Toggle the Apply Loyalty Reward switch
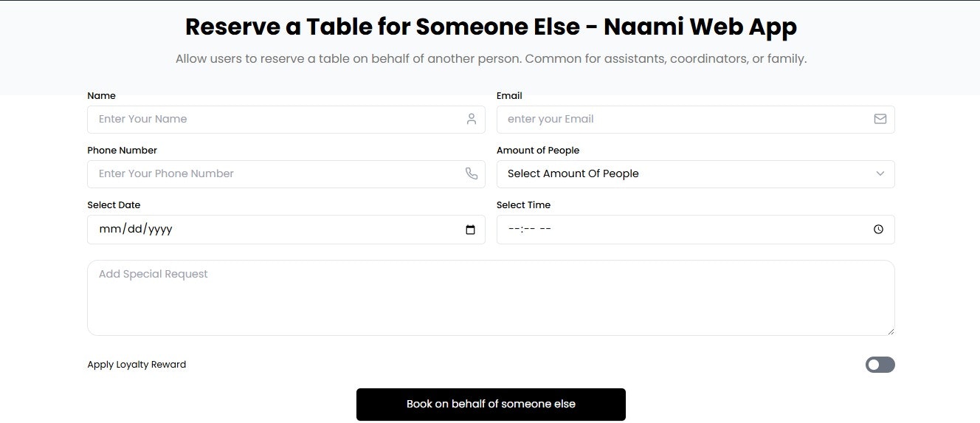This screenshot has height=423, width=980. click(880, 365)
